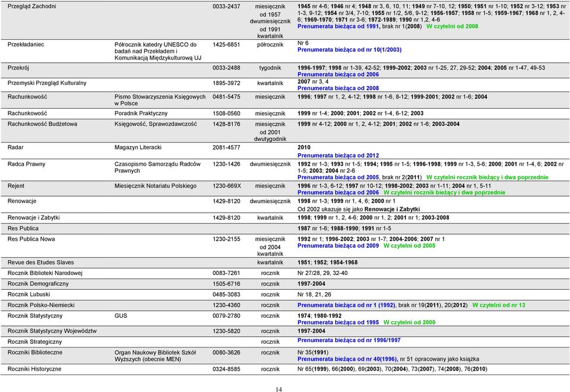The image size is (570, 392).
Task: Select 'Res Publica Nowa' title
Action: (x=31, y=239)
